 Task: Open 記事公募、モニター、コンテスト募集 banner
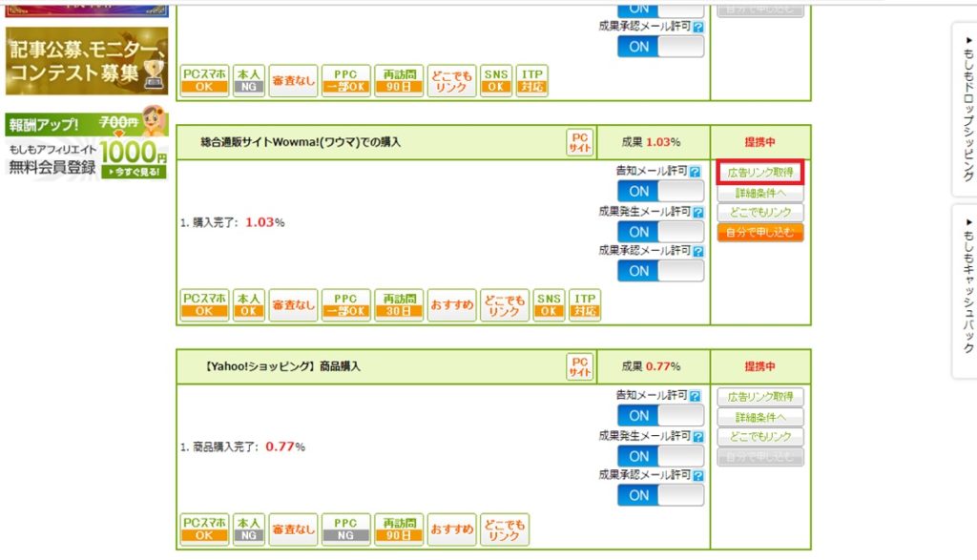coord(87,61)
